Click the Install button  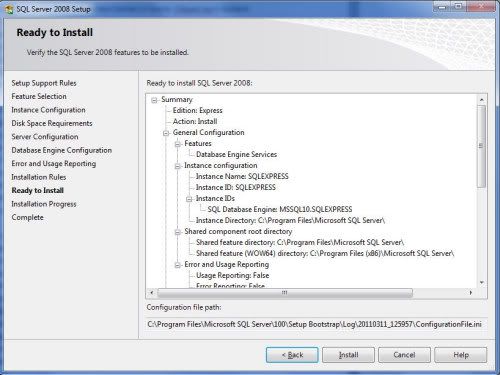coord(348,355)
